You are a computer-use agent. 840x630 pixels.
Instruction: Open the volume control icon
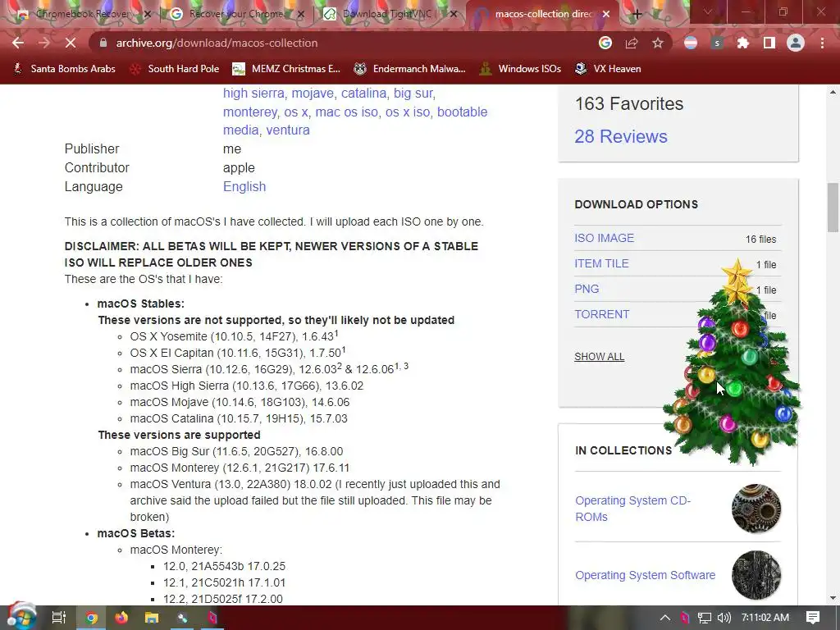[x=724, y=618]
